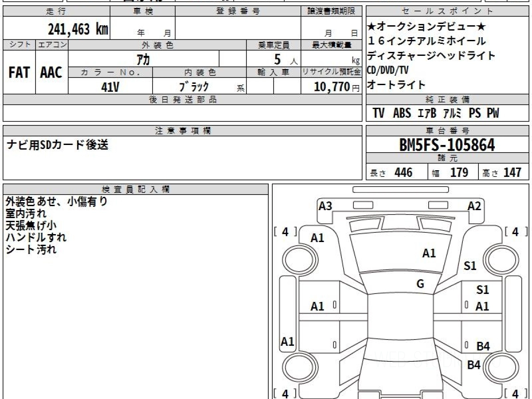Click the ハンドルすれ remark
This screenshot has width=532, height=399.
point(36,238)
